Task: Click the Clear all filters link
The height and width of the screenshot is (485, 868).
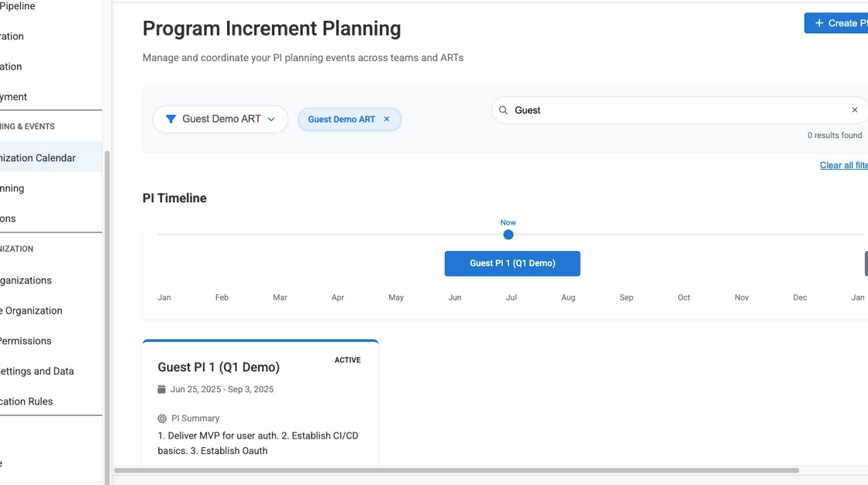Action: (x=844, y=165)
